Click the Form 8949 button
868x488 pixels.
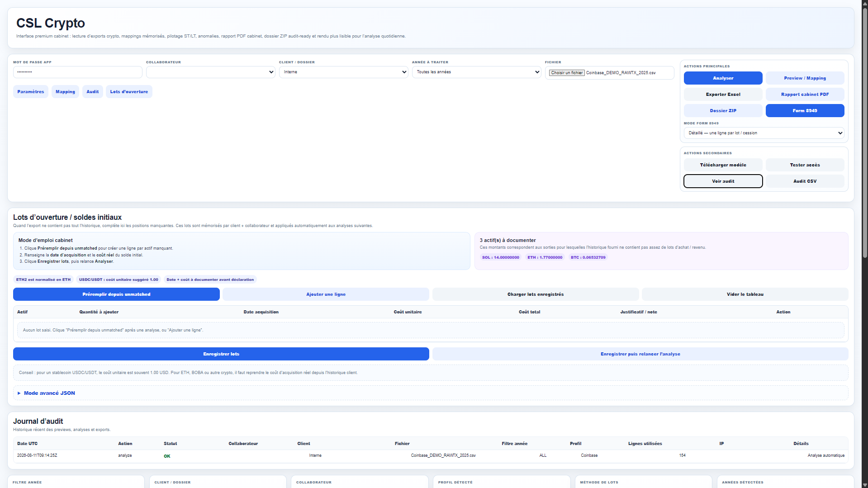805,111
